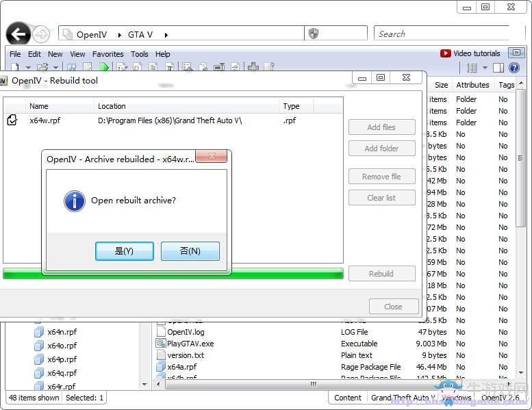Click the archive icon beside x64a.rpf
Screen dimensions: 532x410
pos(160,367)
